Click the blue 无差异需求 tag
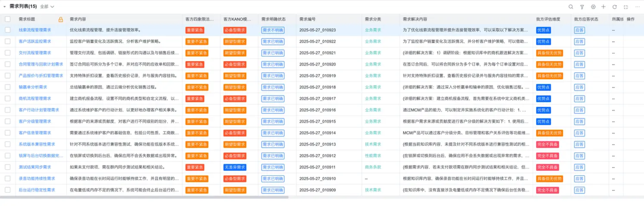This screenshot has width=644, height=206. pyautogui.click(x=234, y=167)
